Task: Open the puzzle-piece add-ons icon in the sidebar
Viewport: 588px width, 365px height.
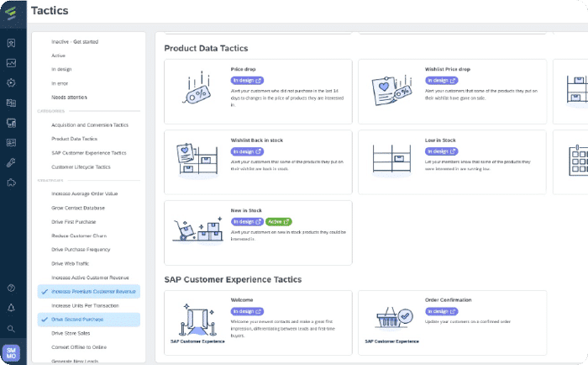Action: pos(11,182)
